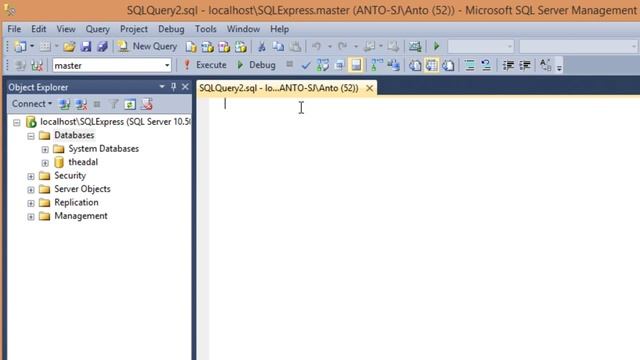The height and width of the screenshot is (360, 640).
Task: Open the Connect dropdown in Object Explorer
Action: 31,104
